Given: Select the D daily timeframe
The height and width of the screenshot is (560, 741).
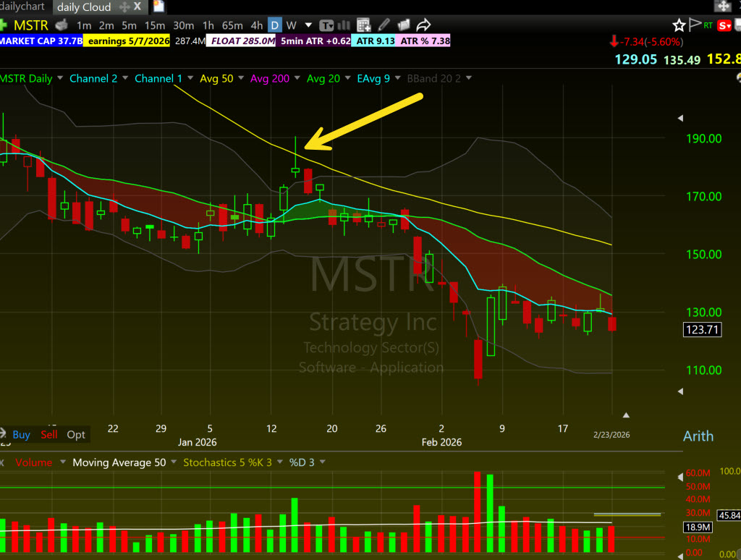Looking at the screenshot, I should (274, 25).
